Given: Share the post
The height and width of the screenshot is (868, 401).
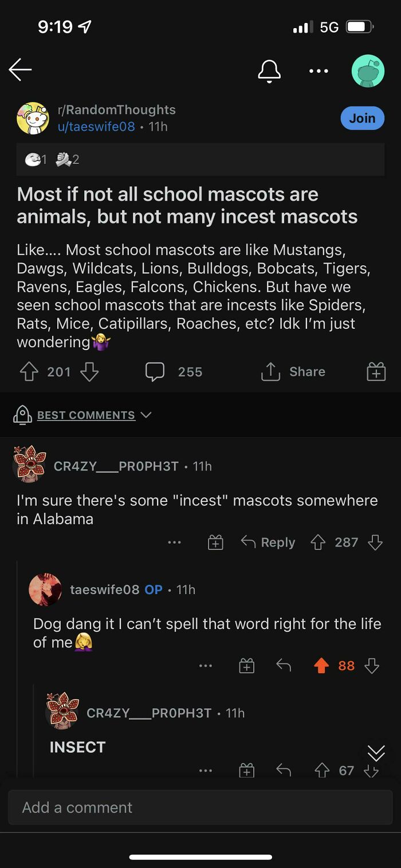Looking at the screenshot, I should pyautogui.click(x=293, y=372).
